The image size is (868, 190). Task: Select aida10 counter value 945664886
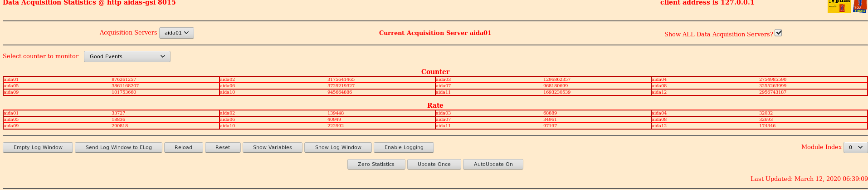(x=340, y=92)
